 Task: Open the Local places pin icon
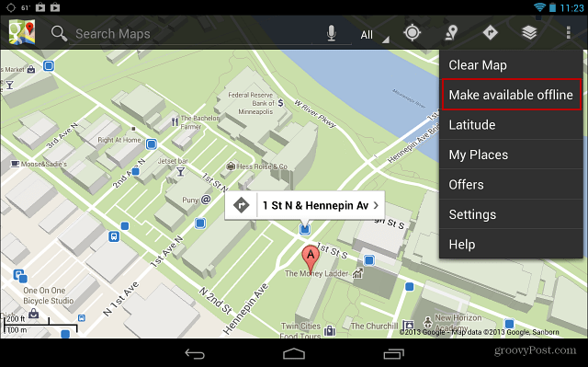tap(451, 32)
